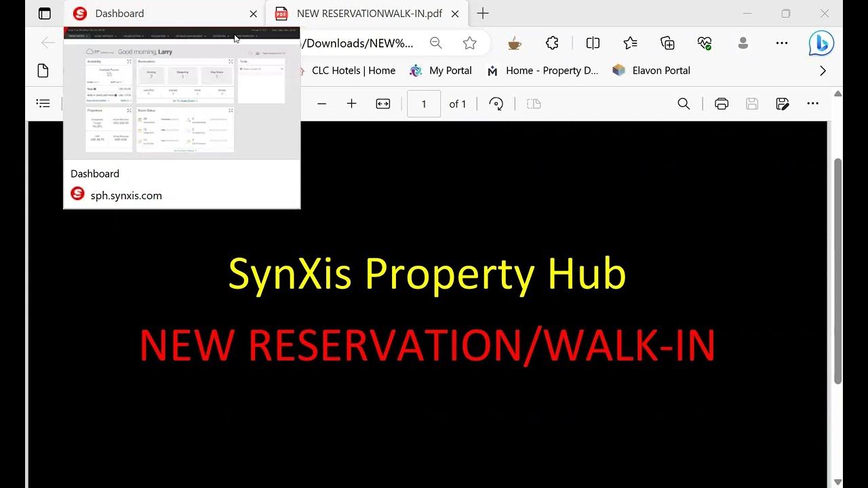Image resolution: width=868 pixels, height=488 pixels.
Task: Open the Favorites list icon
Action: point(630,43)
